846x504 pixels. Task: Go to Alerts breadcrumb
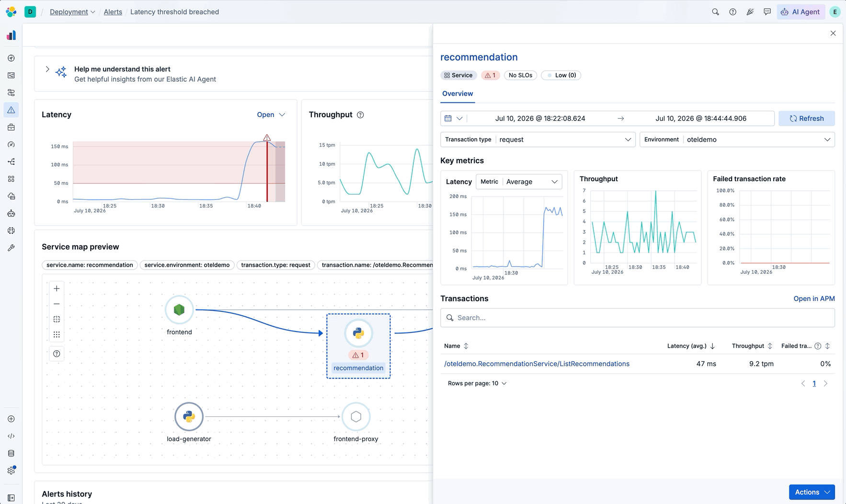(x=113, y=12)
